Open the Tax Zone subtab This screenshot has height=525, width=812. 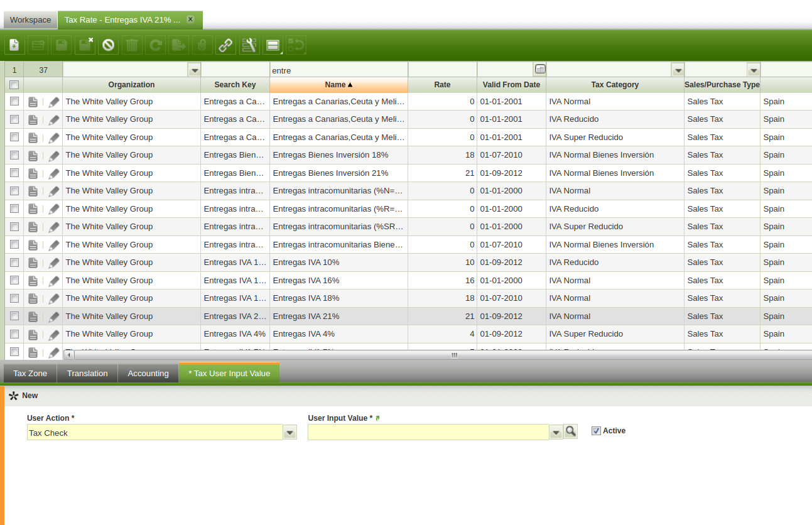30,373
